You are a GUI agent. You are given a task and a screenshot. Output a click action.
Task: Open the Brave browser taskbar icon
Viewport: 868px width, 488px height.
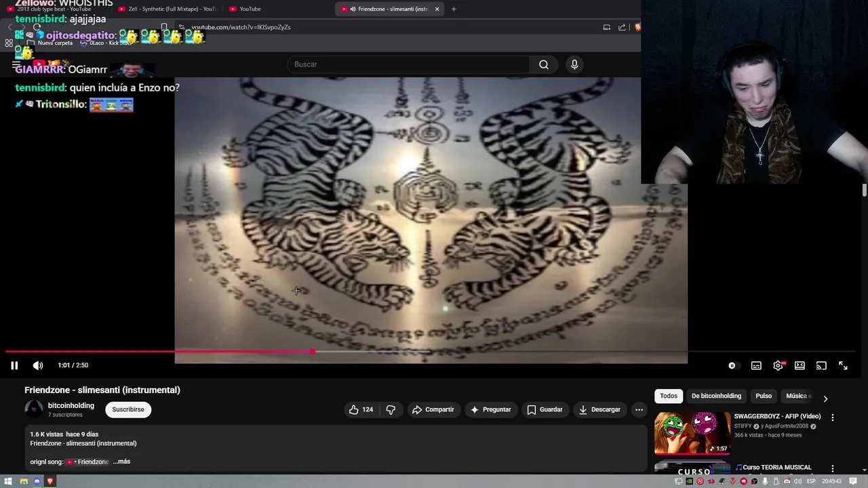(50, 481)
